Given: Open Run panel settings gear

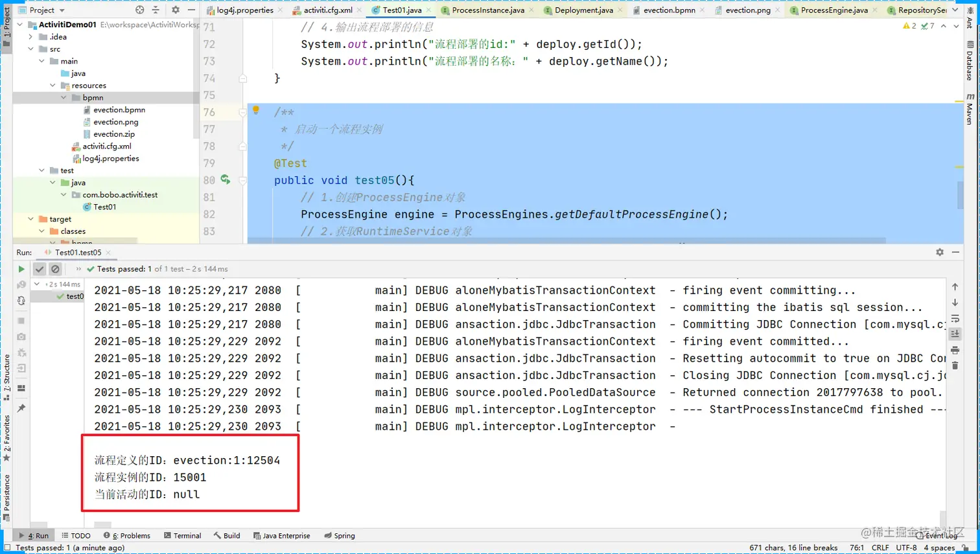Looking at the screenshot, I should [x=940, y=252].
